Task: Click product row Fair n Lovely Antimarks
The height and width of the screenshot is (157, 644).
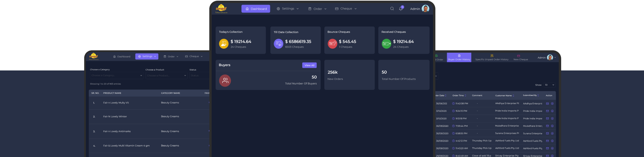Action: click(149, 131)
